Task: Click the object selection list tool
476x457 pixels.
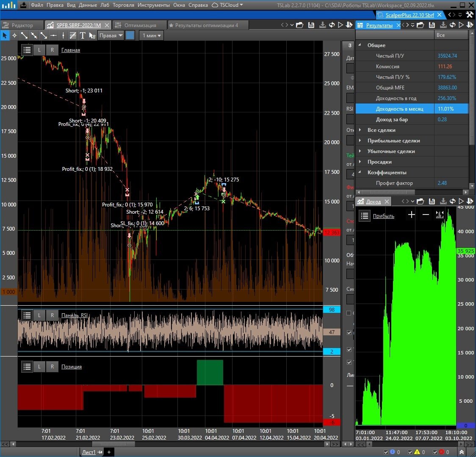Action: (92, 36)
